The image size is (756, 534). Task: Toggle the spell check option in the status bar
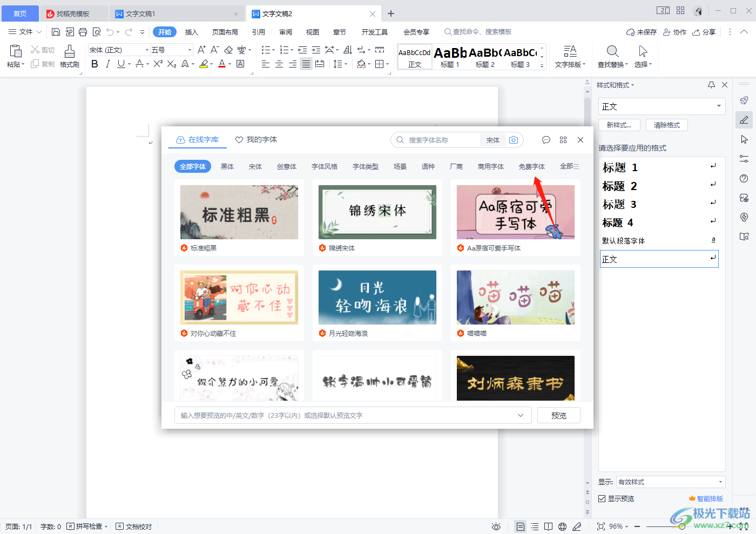point(87,526)
